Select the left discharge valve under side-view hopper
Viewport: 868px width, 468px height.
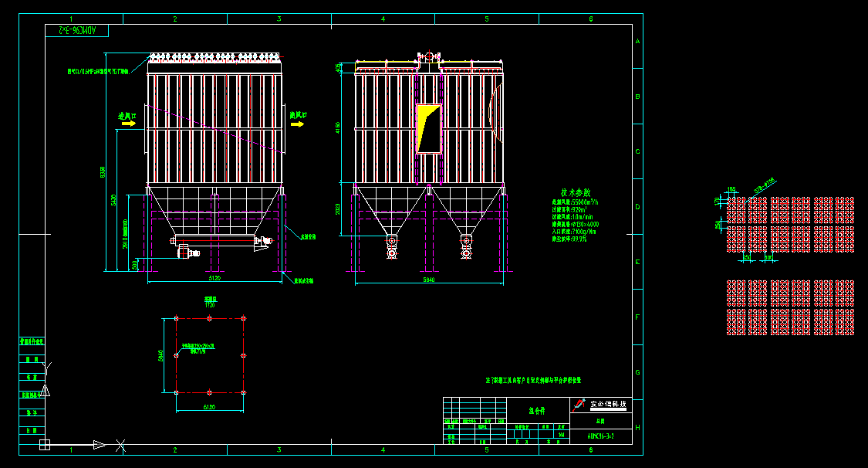pos(393,247)
